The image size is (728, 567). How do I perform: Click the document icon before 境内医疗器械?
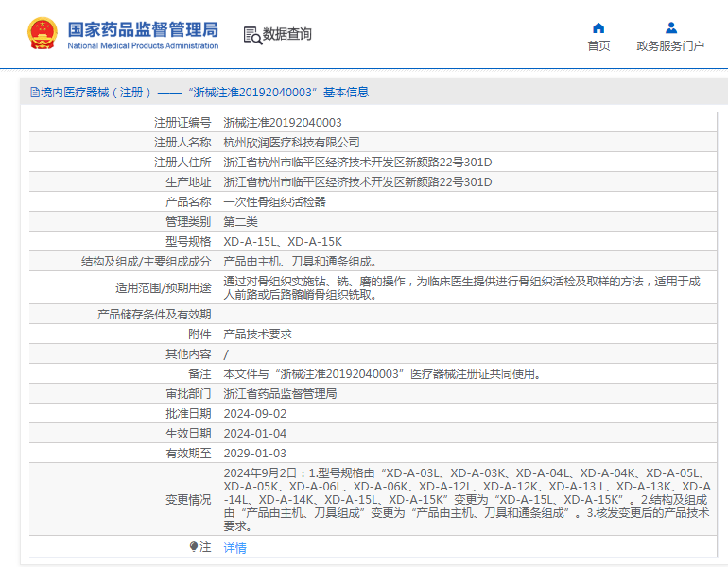pyautogui.click(x=34, y=93)
